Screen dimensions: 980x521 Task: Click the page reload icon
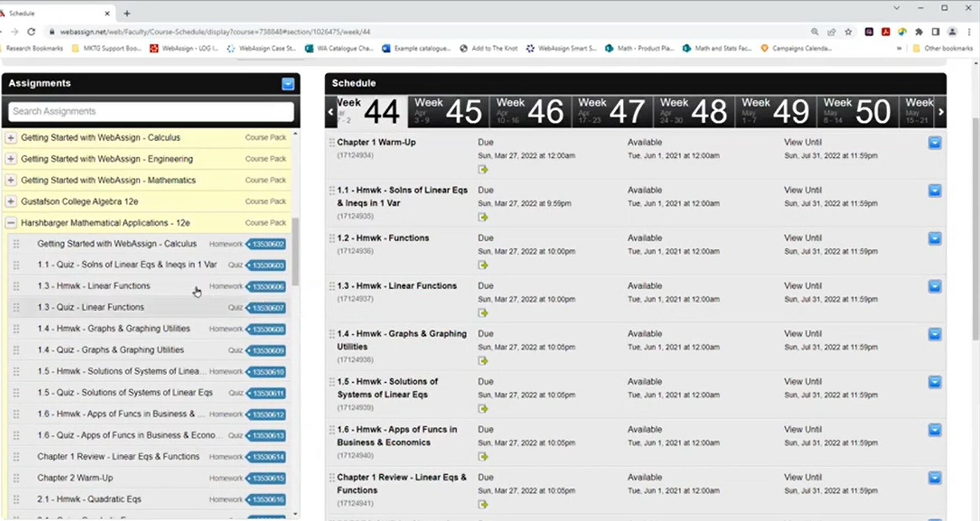(32, 32)
